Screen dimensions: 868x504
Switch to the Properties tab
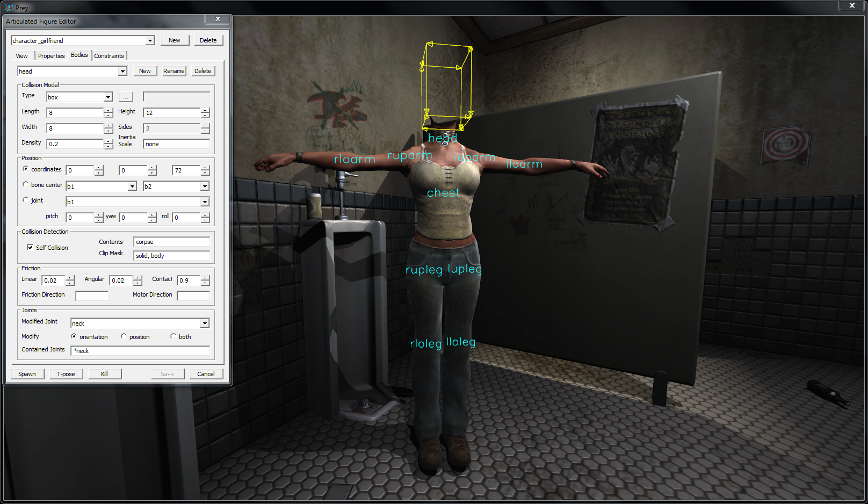51,56
